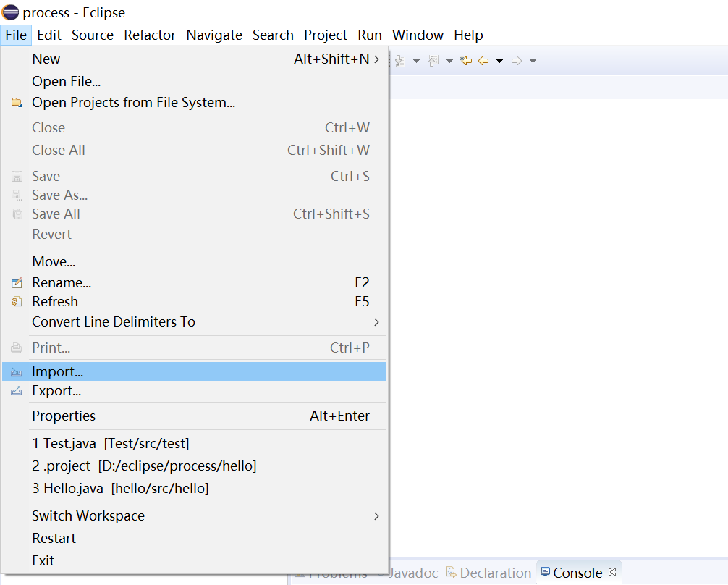Click the Back navigation arrow icon

pos(483,61)
